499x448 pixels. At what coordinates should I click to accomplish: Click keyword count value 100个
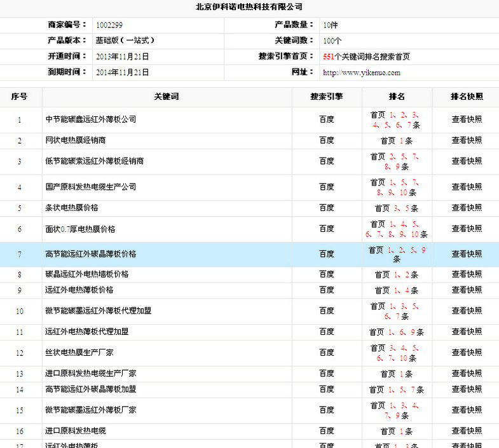tap(332, 41)
